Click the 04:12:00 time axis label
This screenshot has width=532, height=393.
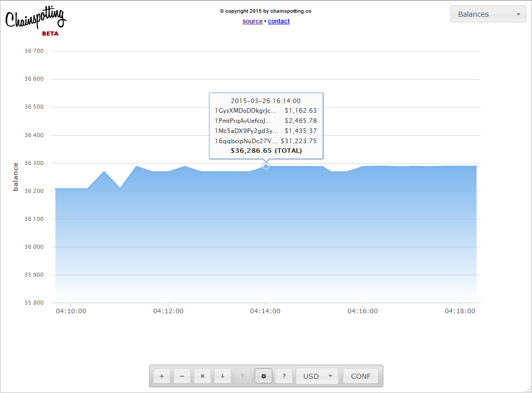pos(168,311)
